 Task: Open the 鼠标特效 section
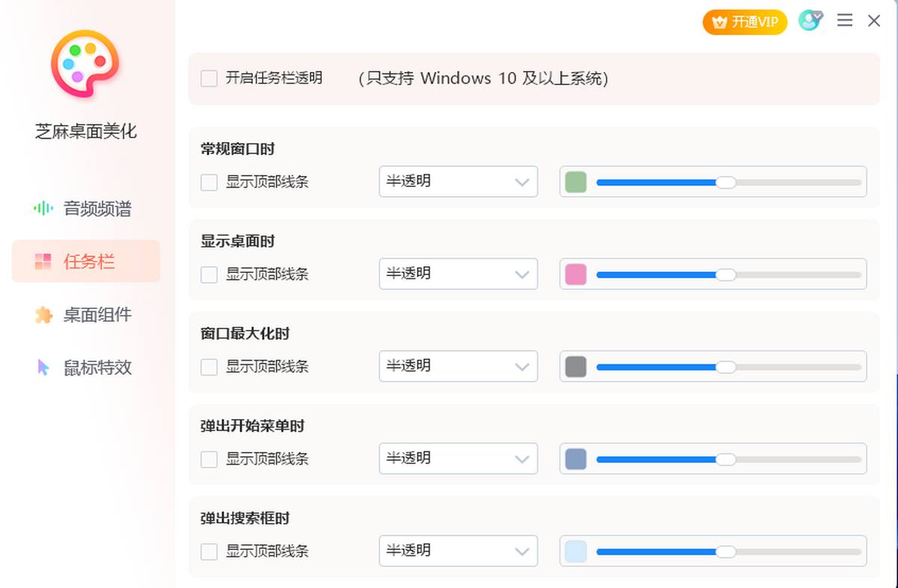pos(97,367)
